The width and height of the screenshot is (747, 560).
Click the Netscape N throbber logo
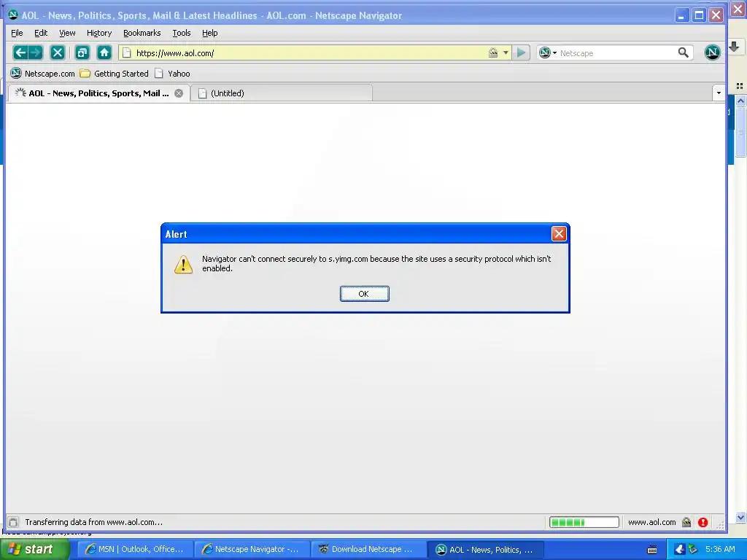(x=712, y=52)
